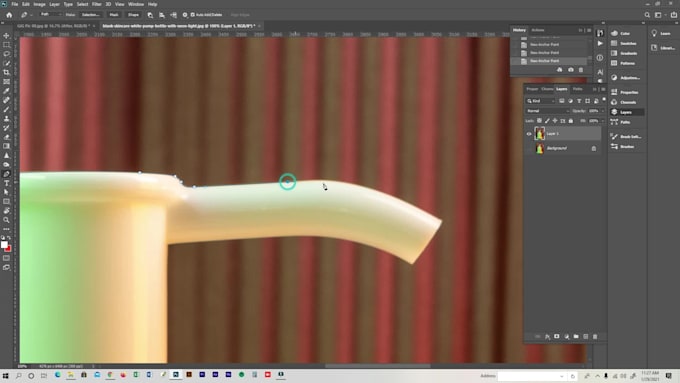Toggle lock position icon

[x=555, y=121]
